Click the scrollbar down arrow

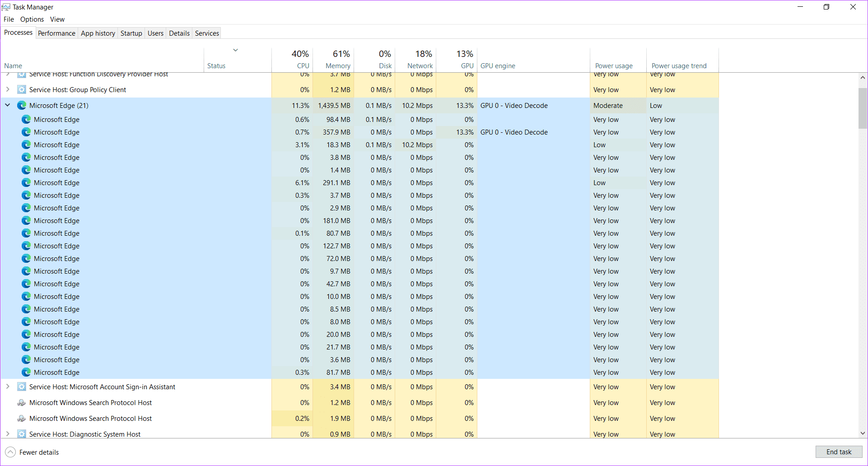click(x=863, y=433)
